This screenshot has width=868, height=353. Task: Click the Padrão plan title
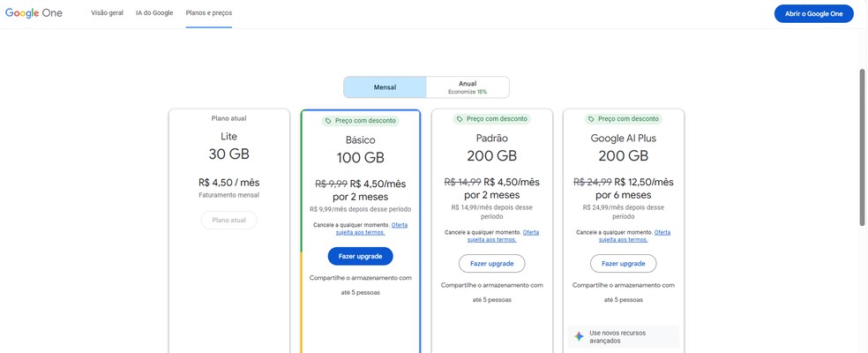[492, 139]
